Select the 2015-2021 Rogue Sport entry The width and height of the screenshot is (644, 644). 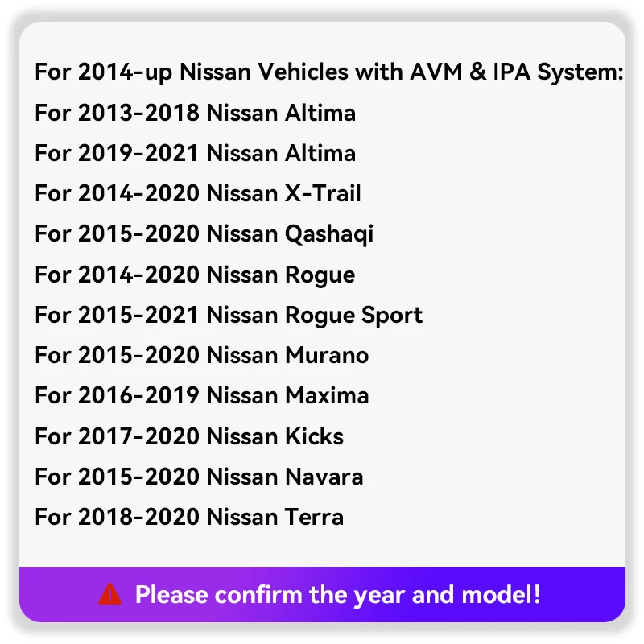click(229, 316)
